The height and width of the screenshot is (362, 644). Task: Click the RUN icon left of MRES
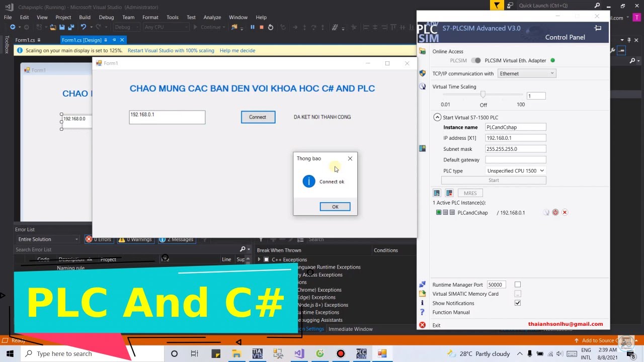coord(437,193)
